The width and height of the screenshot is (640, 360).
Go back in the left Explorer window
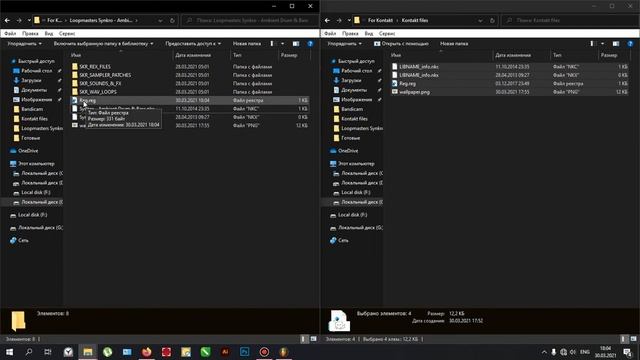click(x=7, y=20)
